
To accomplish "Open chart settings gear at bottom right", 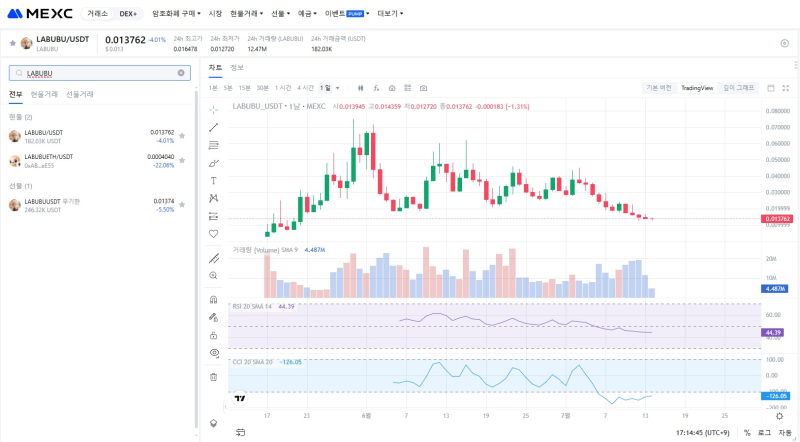I will pyautogui.click(x=779, y=416).
